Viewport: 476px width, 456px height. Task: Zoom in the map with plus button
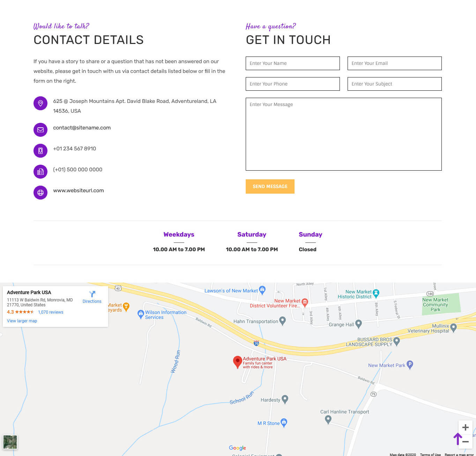coord(465,427)
